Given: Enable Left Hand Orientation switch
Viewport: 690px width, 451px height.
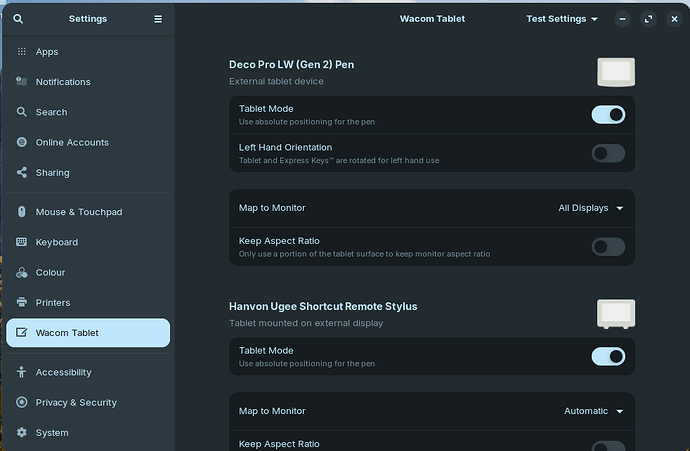Looking at the screenshot, I should [x=608, y=154].
